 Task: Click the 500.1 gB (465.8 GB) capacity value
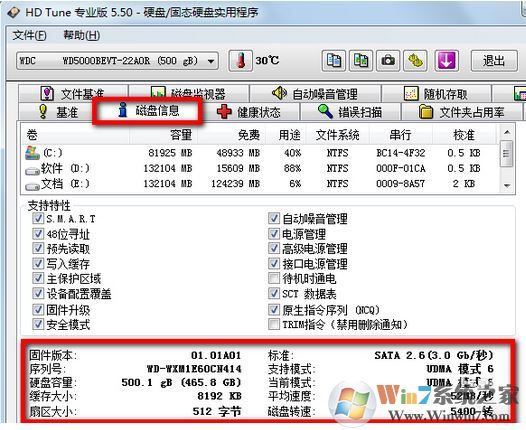[x=181, y=383]
